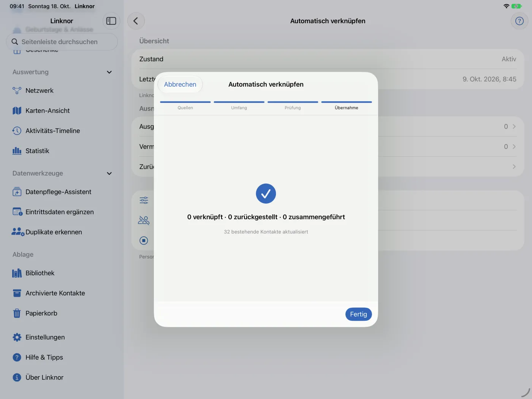Click the 'Automatisch verknüpfen' dialog title
This screenshot has height=399, width=532.
tap(266, 84)
